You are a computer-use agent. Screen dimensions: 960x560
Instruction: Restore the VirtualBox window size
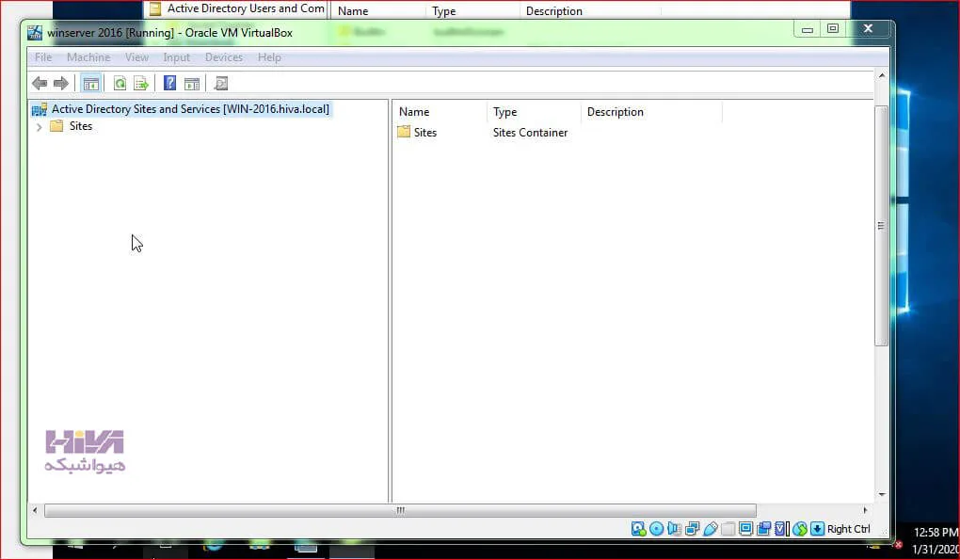click(x=833, y=29)
